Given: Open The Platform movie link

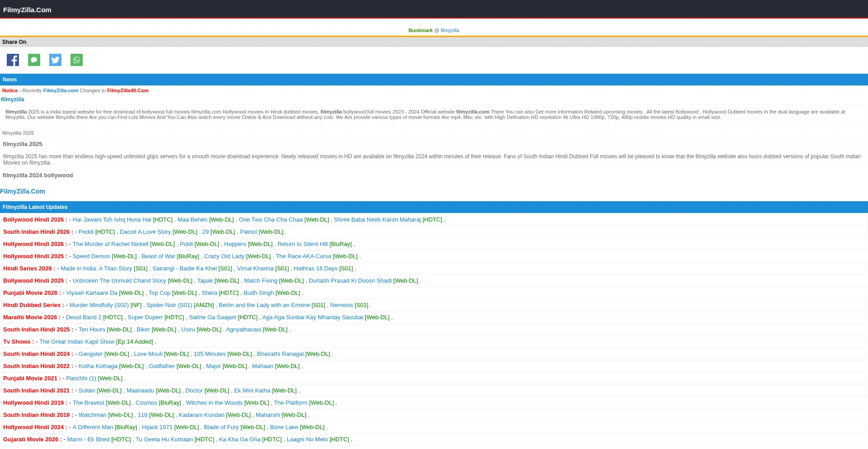Looking at the screenshot, I should [x=291, y=403].
